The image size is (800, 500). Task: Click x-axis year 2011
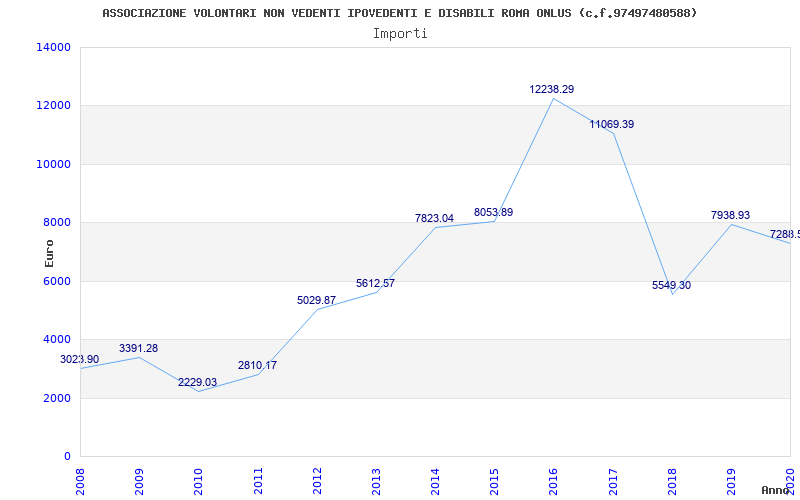(x=258, y=481)
